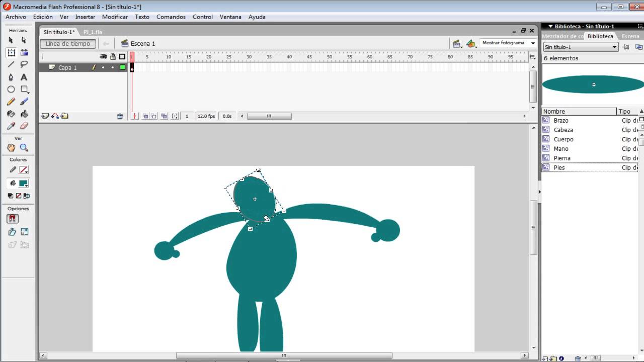Toggle Capa 1 outline green square
This screenshot has height=362, width=644.
pos(122,67)
